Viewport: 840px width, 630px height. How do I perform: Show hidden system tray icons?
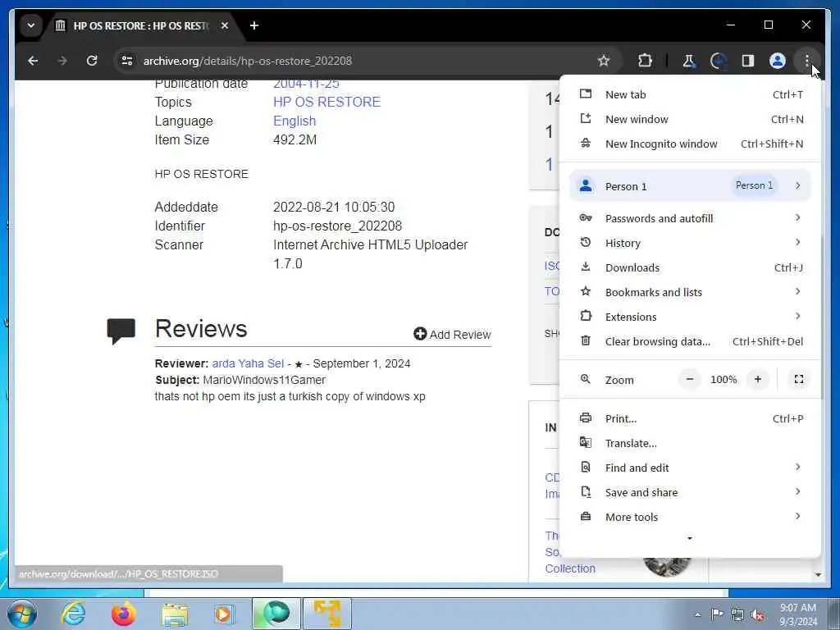697,614
